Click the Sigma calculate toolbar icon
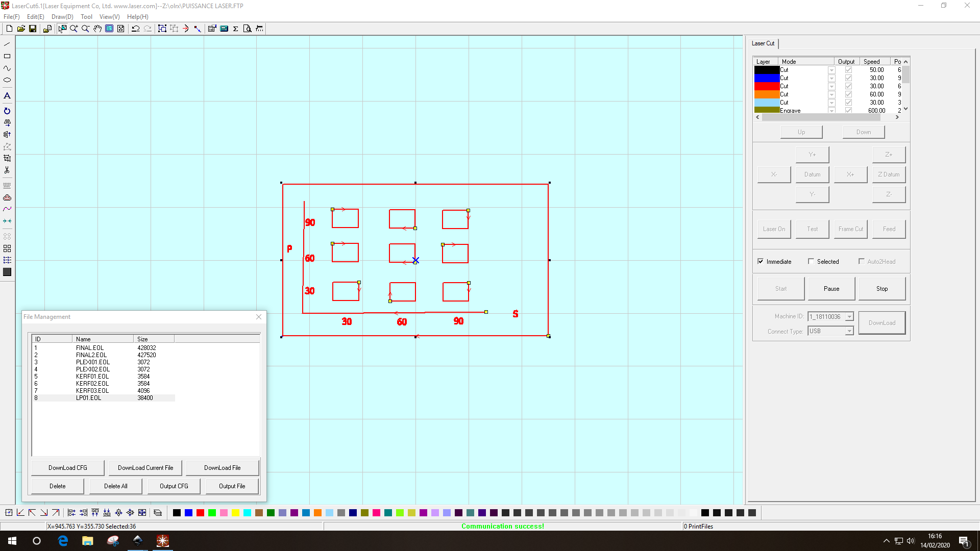980x551 pixels. pyautogui.click(x=236, y=29)
